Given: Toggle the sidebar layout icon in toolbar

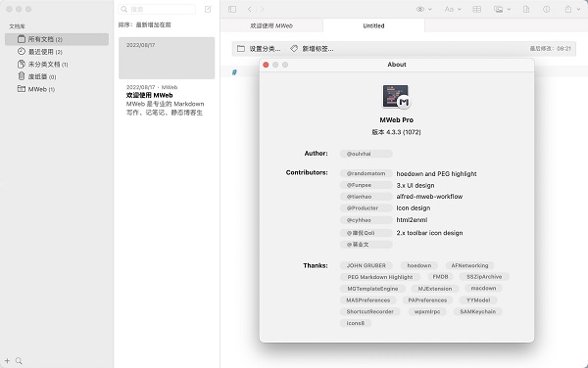Looking at the screenshot, I should point(232,9).
